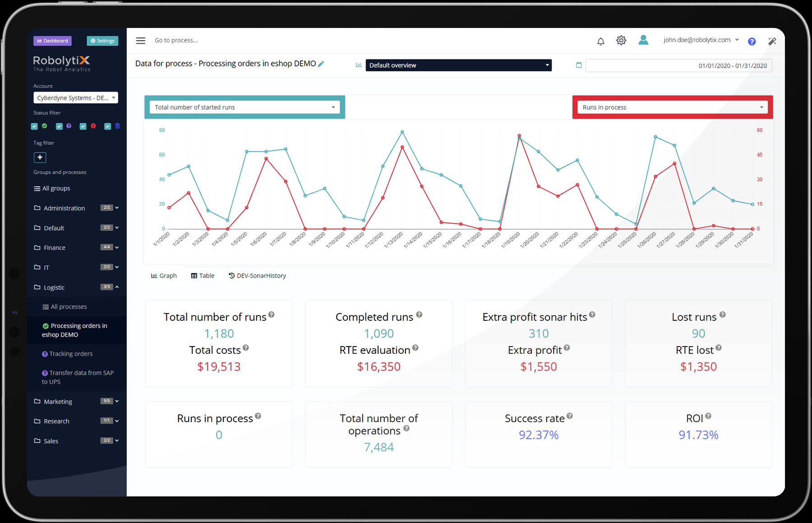Add a tag filter with plus button
The image size is (812, 523).
(40, 157)
